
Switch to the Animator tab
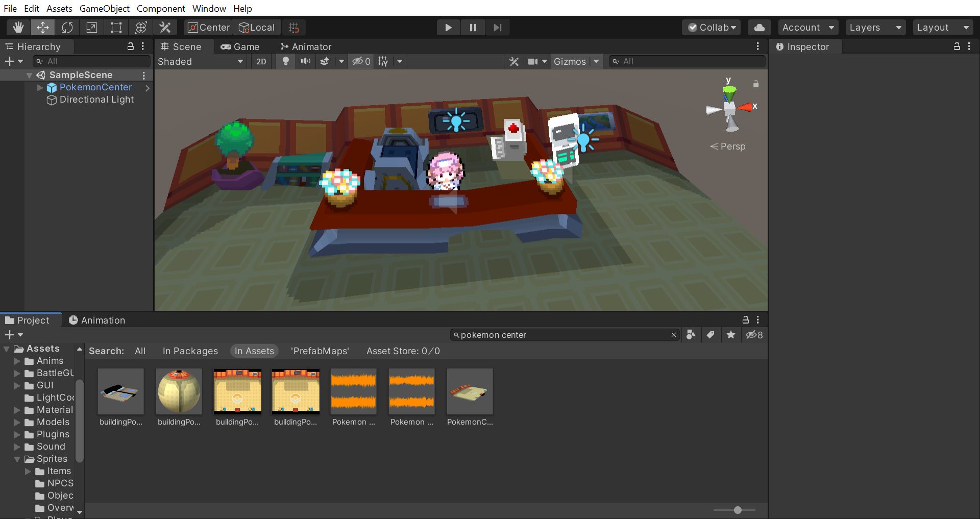(306, 47)
